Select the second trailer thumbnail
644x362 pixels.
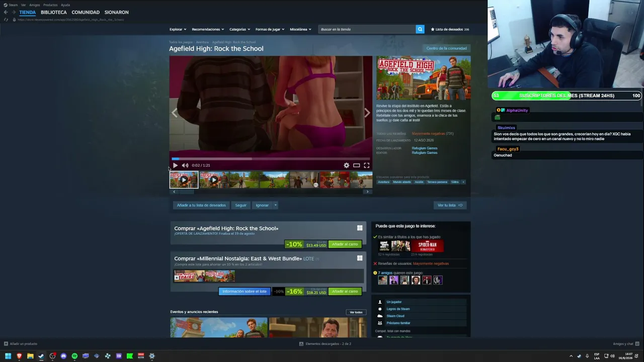pos(214,179)
